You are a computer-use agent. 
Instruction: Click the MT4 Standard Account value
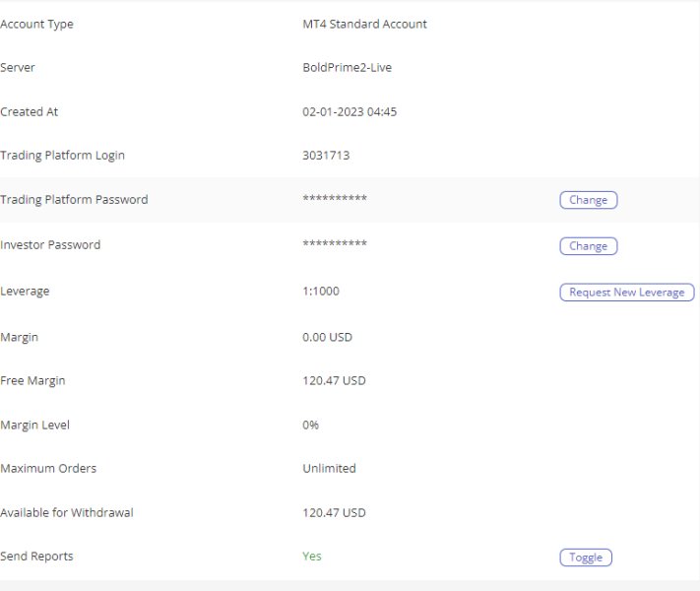pyautogui.click(x=364, y=25)
